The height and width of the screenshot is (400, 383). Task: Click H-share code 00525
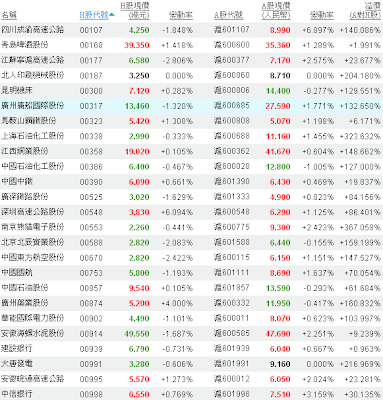point(91,197)
